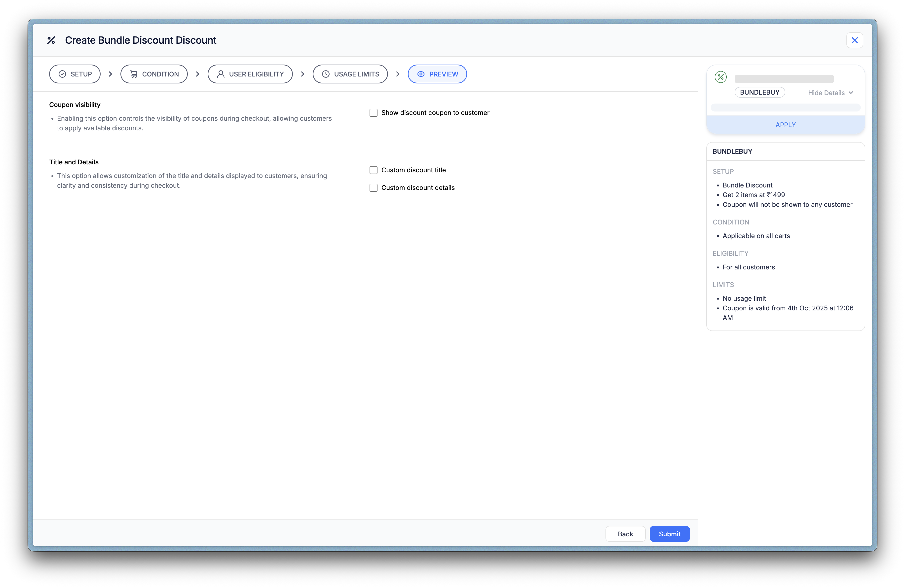Click the checkmark icon in the SETUP step

62,74
